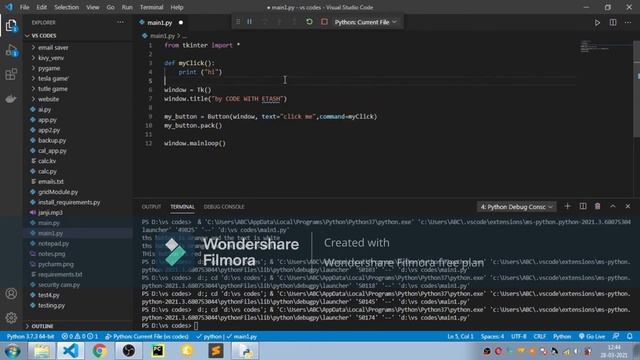Maximize the panel size chevron
This screenshot has width=640, height=360.
pyautogui.click(x=613, y=207)
